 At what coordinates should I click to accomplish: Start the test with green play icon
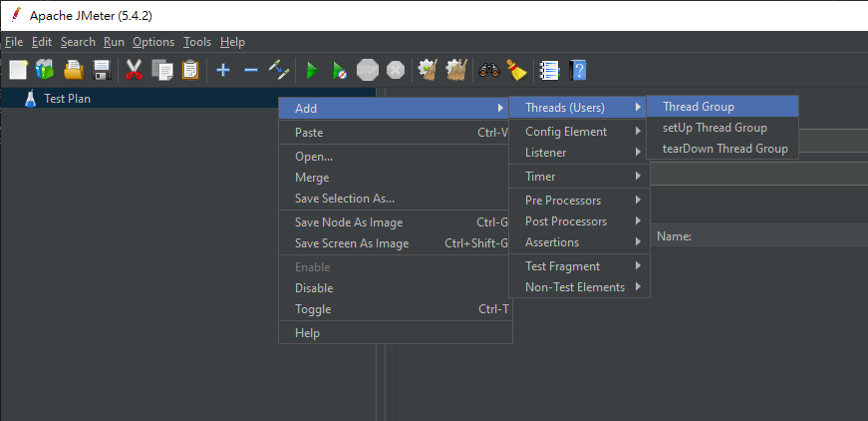tap(312, 71)
